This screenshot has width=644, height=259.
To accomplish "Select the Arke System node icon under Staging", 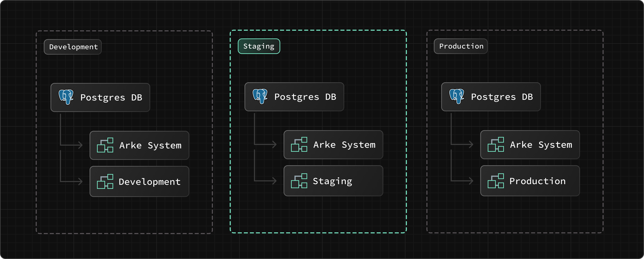I will (299, 145).
